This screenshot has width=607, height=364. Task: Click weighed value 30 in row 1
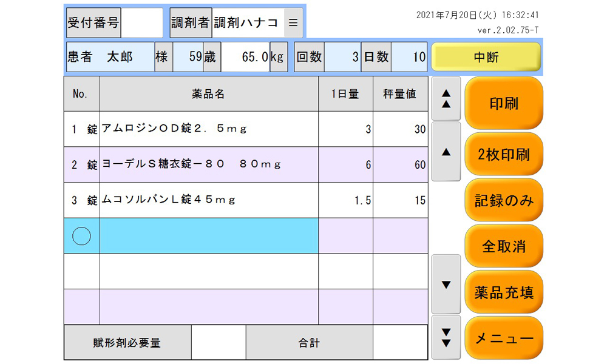pyautogui.click(x=401, y=129)
